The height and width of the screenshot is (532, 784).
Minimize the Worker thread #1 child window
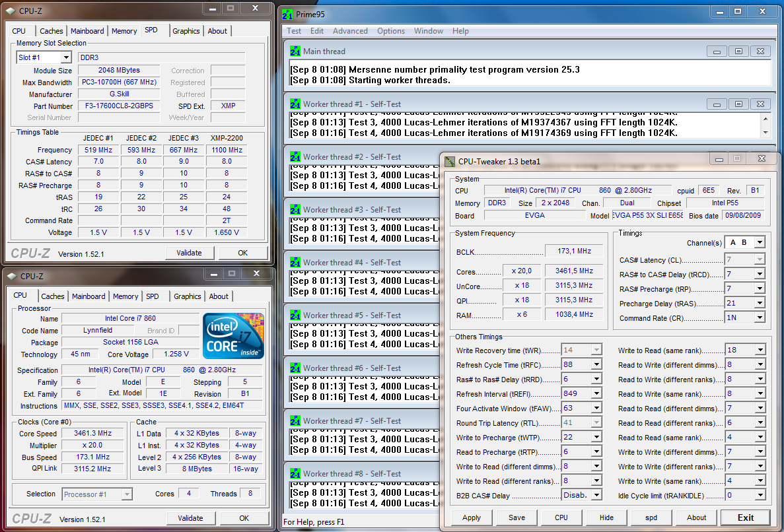coord(717,104)
